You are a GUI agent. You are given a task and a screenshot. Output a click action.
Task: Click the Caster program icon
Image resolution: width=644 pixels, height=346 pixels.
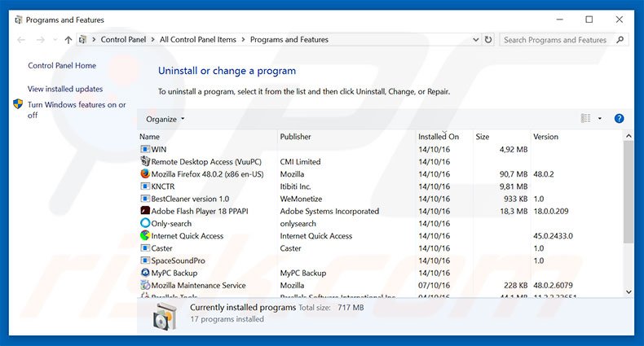[145, 248]
